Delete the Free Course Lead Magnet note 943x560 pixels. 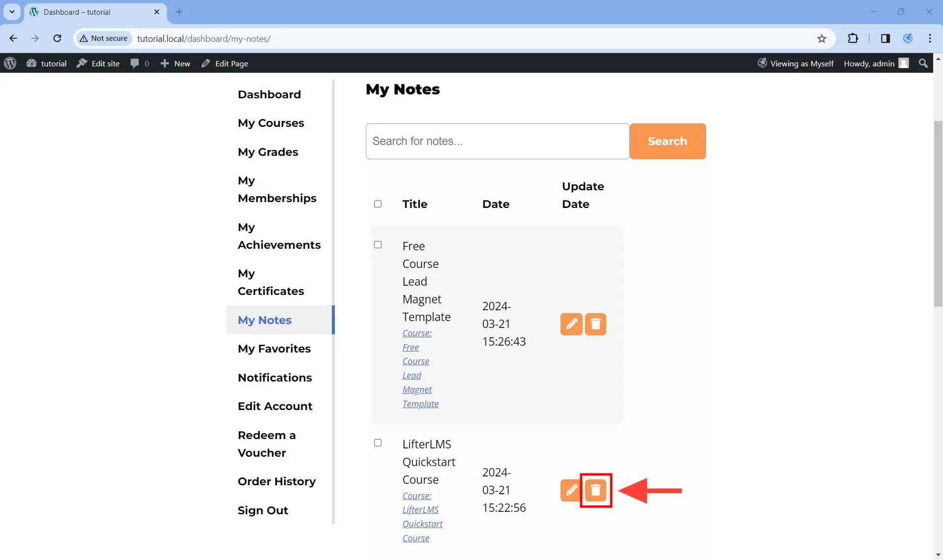(595, 324)
